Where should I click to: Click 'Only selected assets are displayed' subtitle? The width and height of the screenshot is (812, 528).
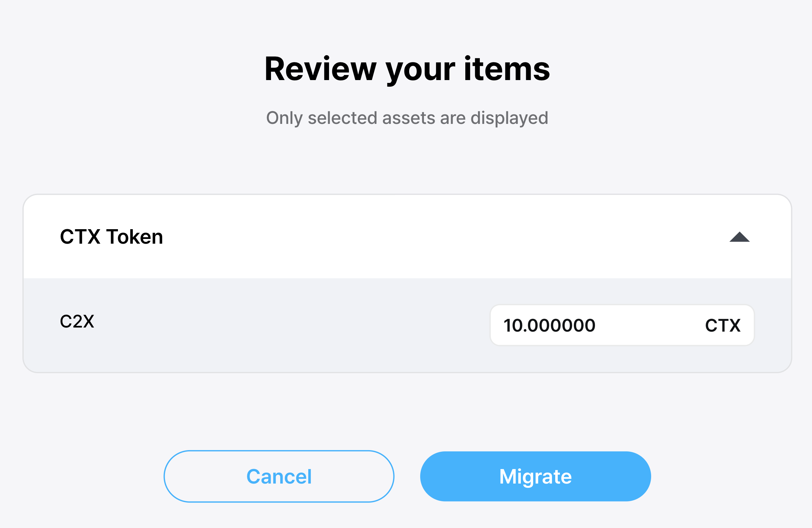[x=407, y=118]
